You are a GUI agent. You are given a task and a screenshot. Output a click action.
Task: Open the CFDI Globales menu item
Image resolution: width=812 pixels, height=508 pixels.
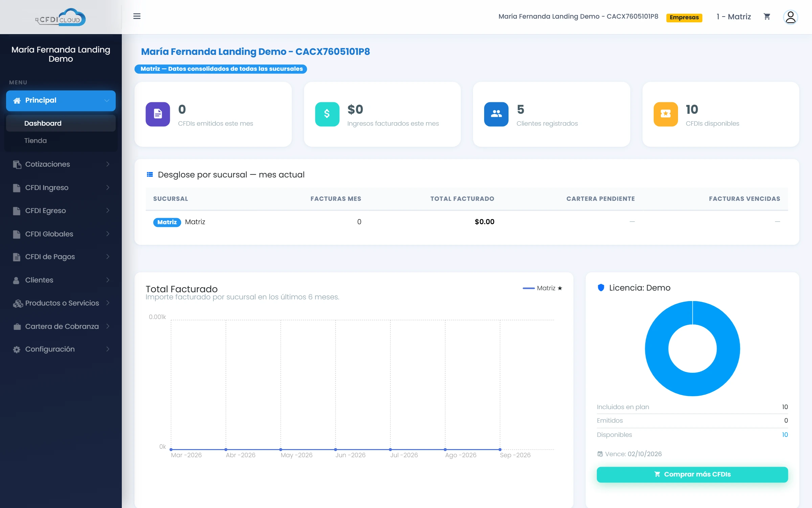coord(61,234)
